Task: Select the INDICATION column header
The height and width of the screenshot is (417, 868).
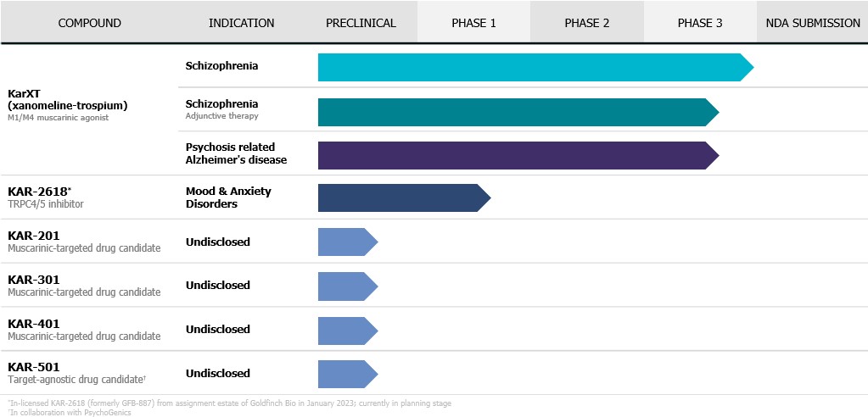Action: click(x=241, y=23)
